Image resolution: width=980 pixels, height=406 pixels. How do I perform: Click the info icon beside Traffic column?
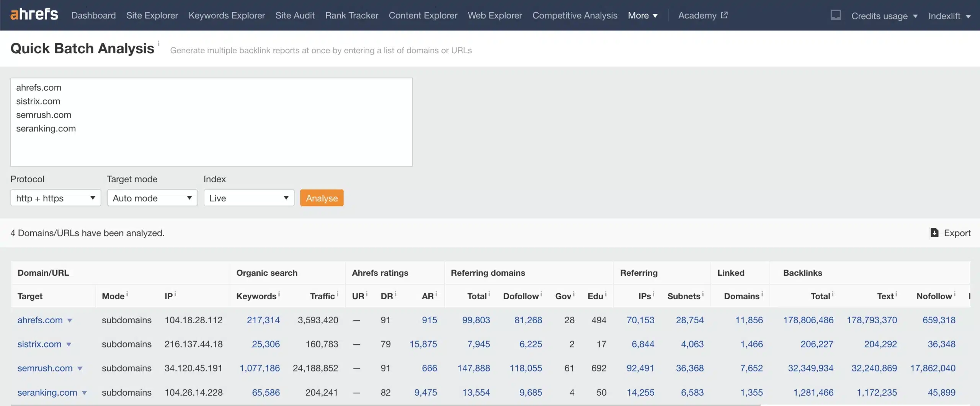pyautogui.click(x=337, y=294)
